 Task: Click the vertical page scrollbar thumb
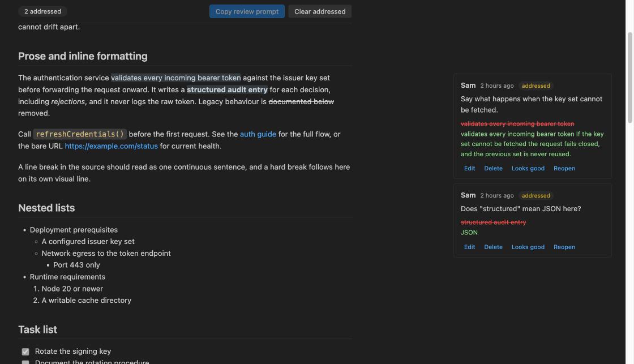629,78
